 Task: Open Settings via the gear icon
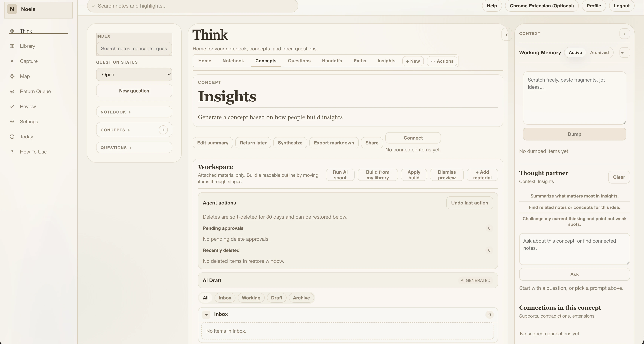(x=12, y=122)
